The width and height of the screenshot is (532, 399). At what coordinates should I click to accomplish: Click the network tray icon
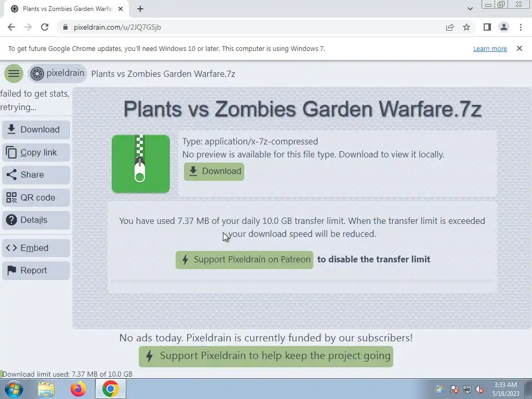(467, 390)
